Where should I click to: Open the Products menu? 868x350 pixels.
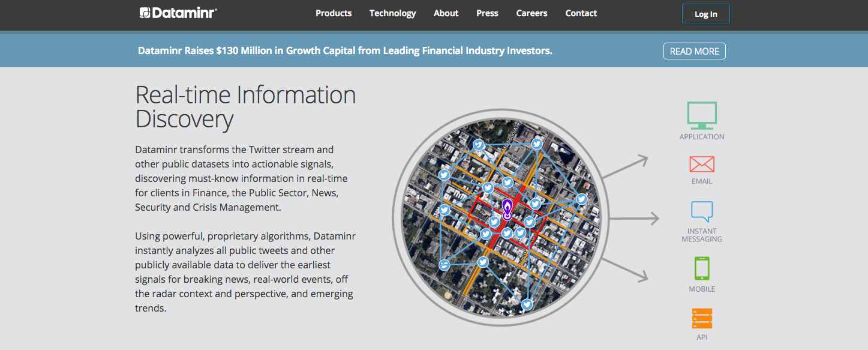click(334, 13)
